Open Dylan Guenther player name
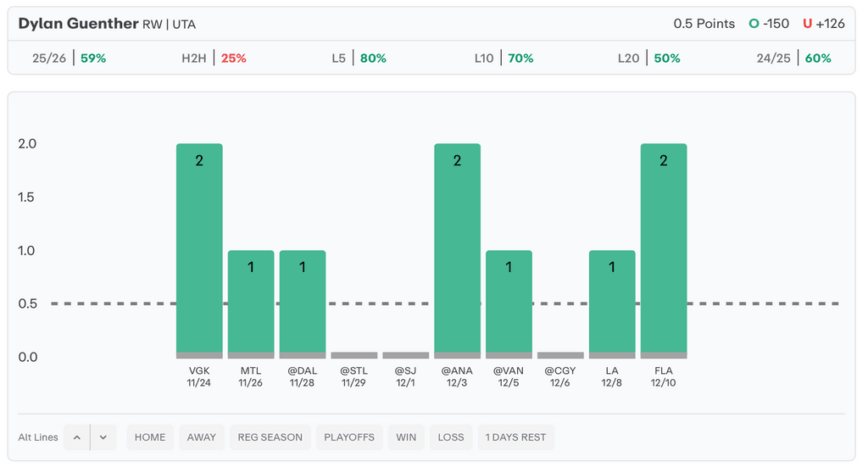The width and height of the screenshot is (868, 473). [x=78, y=24]
